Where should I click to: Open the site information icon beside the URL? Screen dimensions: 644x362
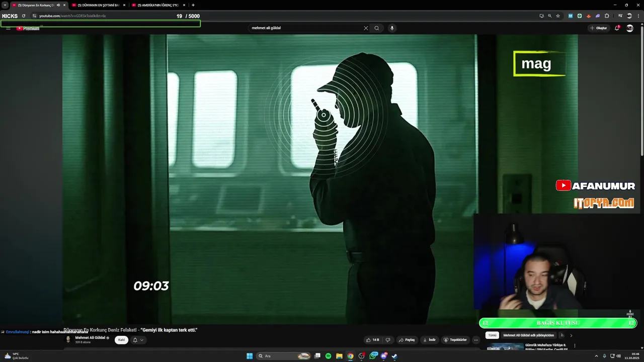coord(34,16)
